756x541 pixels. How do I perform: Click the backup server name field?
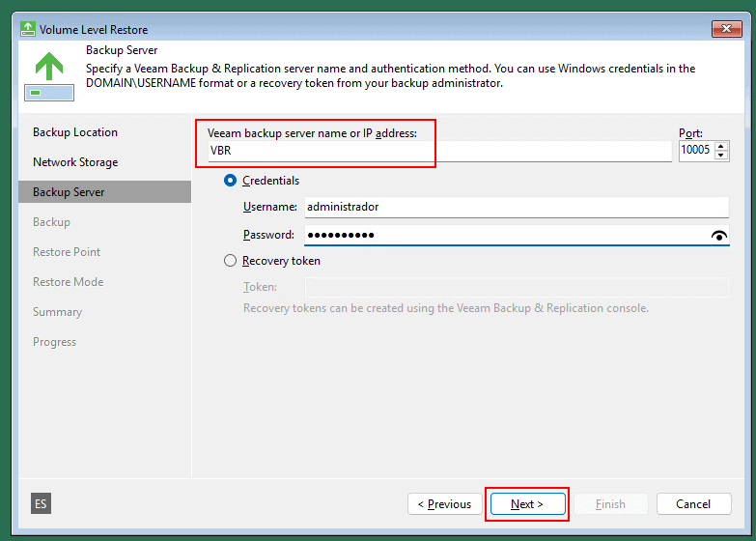point(439,152)
